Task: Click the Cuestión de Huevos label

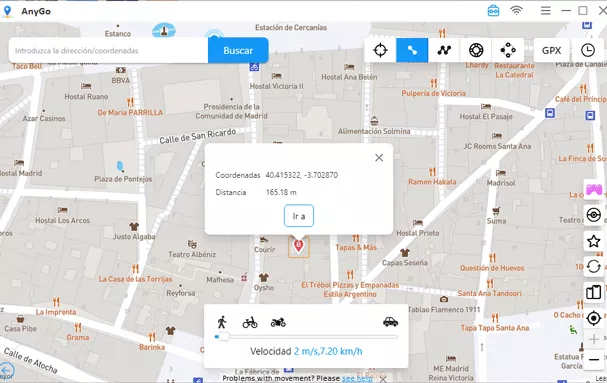Action: [492, 268]
